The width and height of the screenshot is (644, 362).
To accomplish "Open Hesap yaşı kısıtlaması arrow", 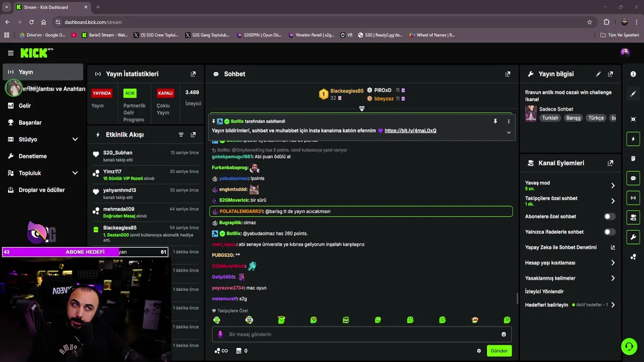I will [613, 263].
